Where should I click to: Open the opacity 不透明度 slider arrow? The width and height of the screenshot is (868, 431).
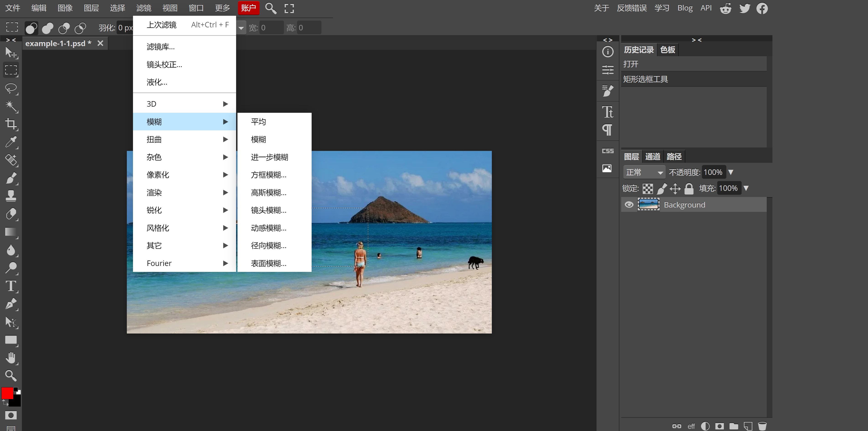coord(730,172)
